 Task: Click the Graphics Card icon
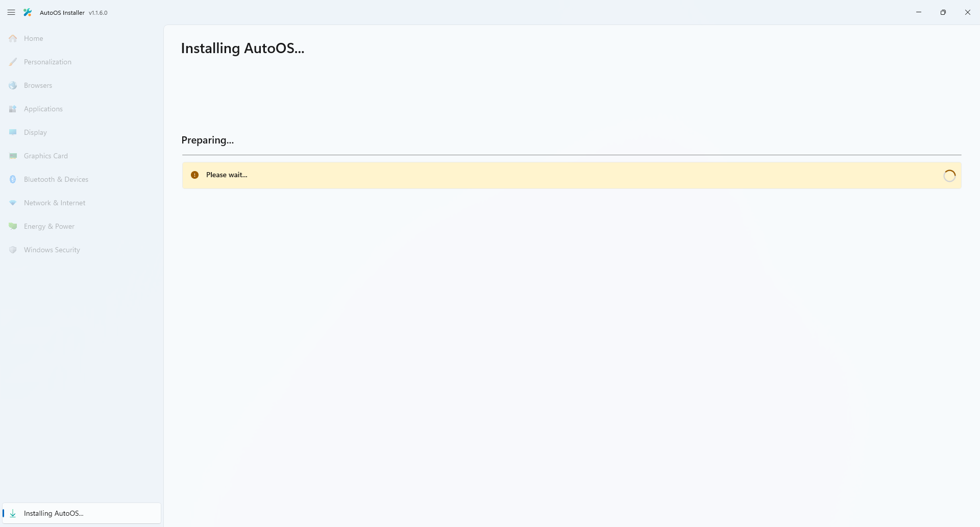click(13, 156)
